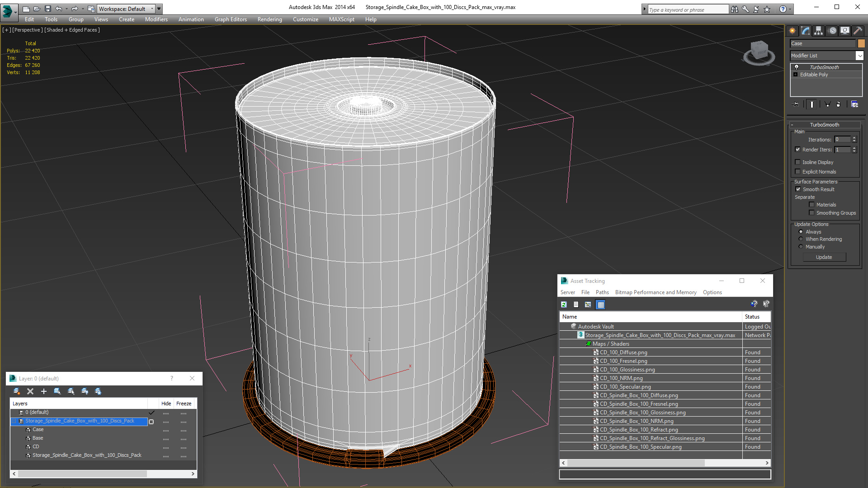The height and width of the screenshot is (488, 868).
Task: Select the When Rendering update option
Action: tap(801, 239)
